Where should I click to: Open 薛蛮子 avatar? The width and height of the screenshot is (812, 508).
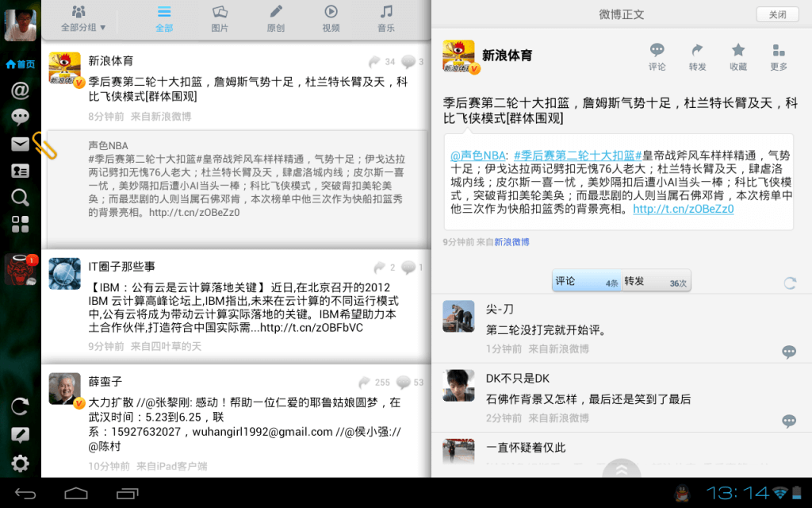[65, 389]
